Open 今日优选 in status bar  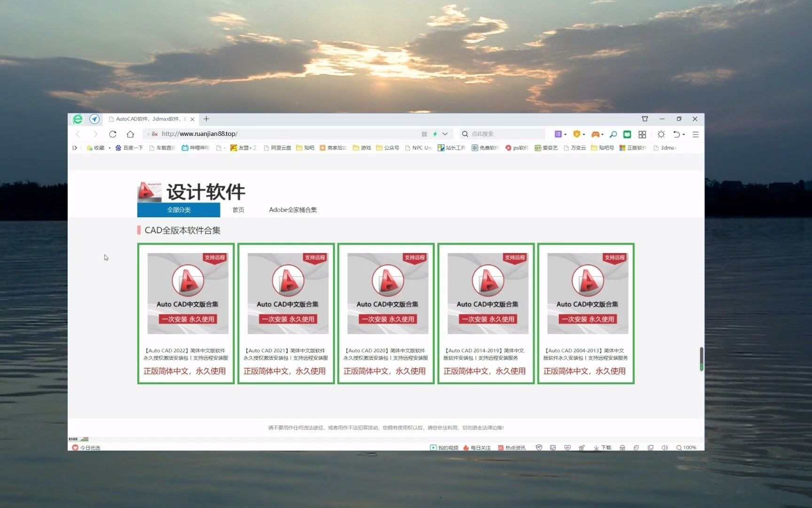86,447
